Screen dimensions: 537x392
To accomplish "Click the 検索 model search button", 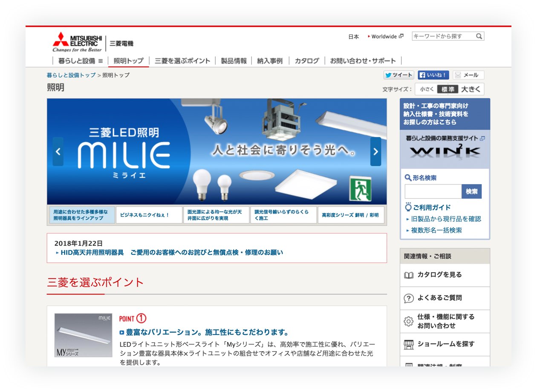I will (x=472, y=192).
